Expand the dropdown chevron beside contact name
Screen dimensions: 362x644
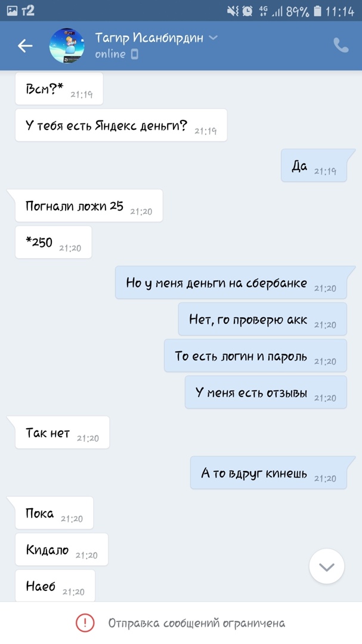pyautogui.click(x=213, y=38)
